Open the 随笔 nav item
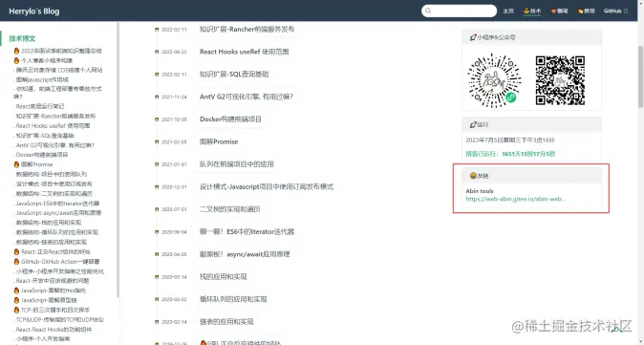Screen dimensions: 644x345 coord(560,11)
